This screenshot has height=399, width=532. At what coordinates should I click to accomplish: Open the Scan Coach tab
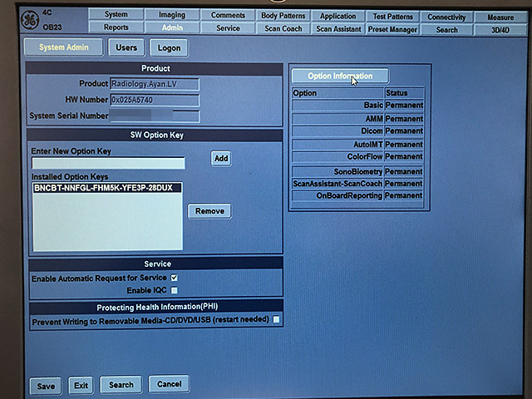tap(283, 28)
